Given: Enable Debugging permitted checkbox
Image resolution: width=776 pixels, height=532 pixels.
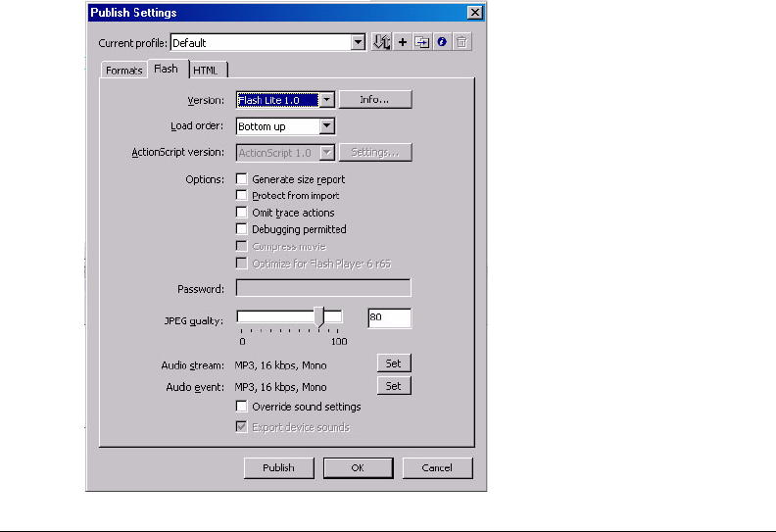Looking at the screenshot, I should pos(241,229).
